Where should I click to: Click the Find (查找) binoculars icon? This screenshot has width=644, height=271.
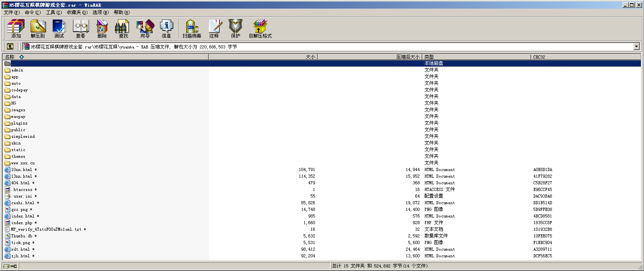point(123,29)
